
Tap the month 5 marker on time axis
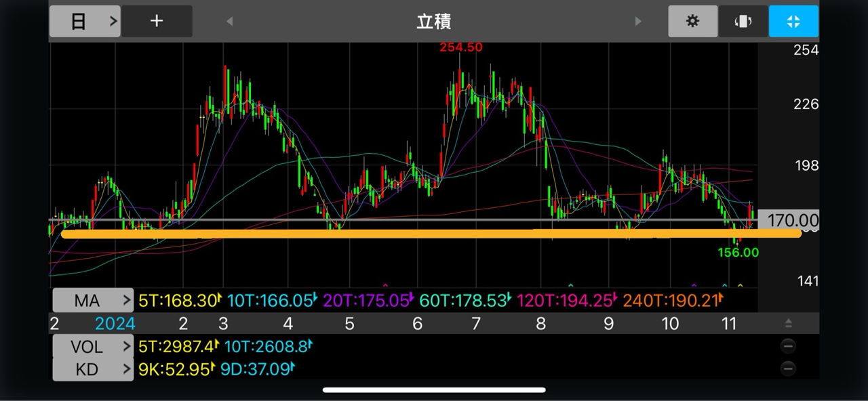349,324
